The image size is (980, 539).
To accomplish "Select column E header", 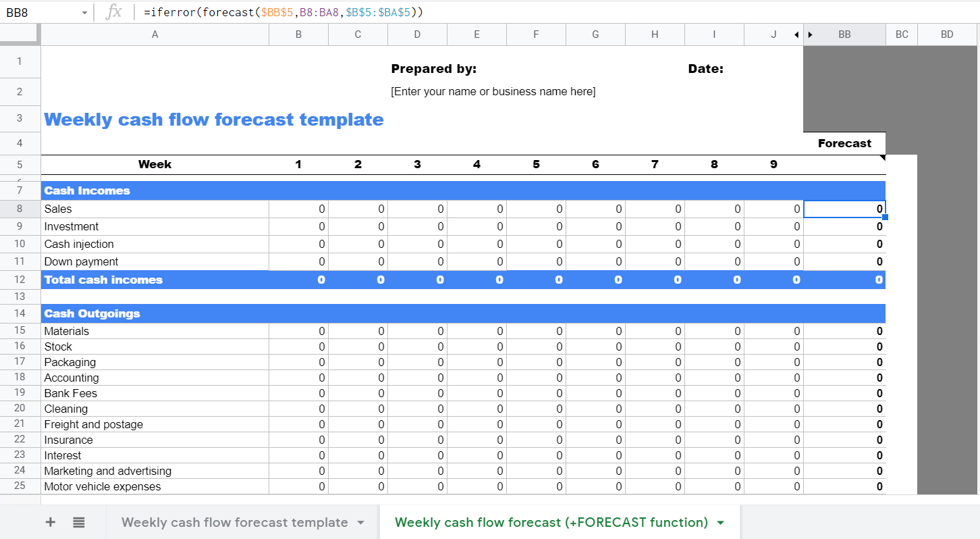I will [477, 34].
